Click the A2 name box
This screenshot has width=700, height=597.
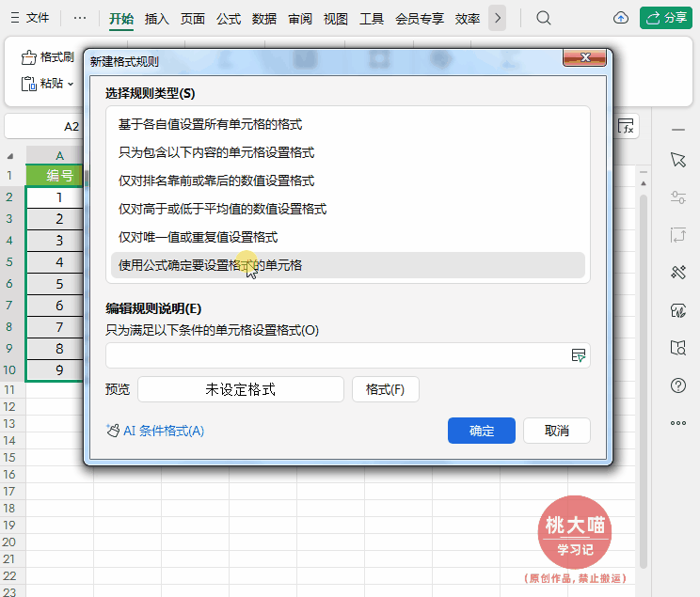pos(43,127)
